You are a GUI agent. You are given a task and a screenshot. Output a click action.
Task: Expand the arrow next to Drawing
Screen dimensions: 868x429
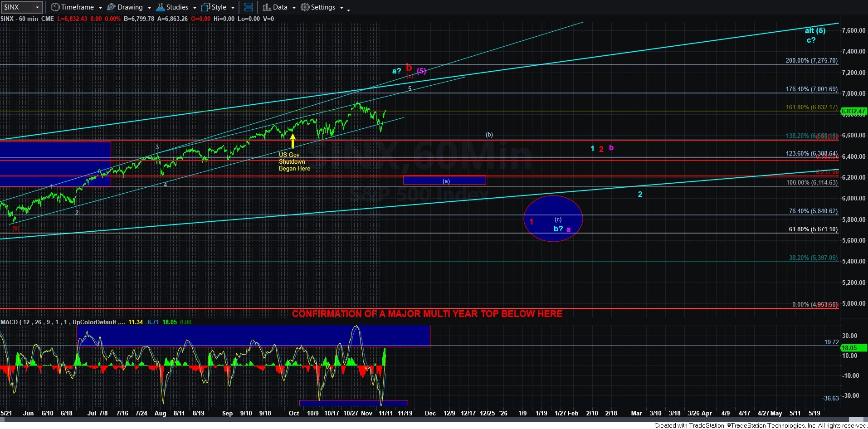149,8
